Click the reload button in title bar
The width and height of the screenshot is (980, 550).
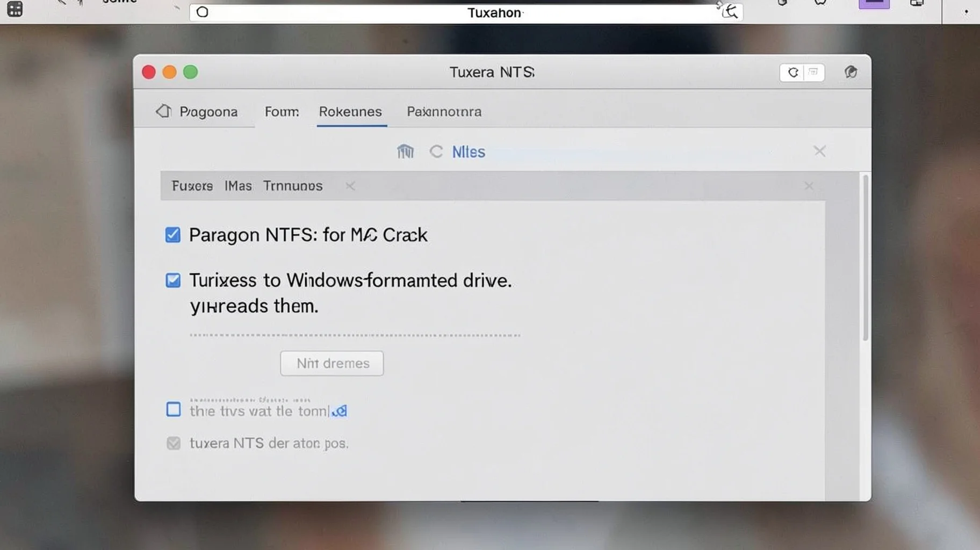tap(792, 73)
